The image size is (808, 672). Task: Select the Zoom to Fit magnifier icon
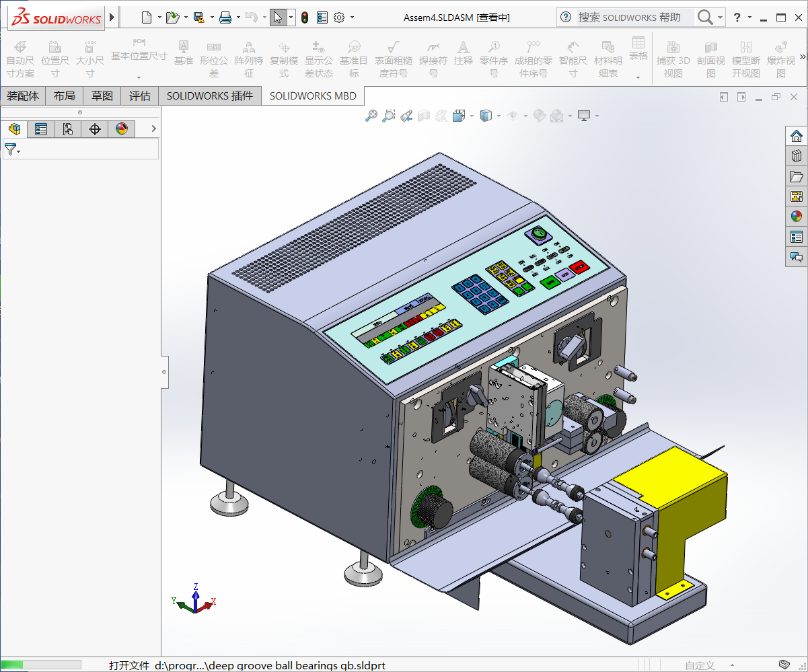pyautogui.click(x=371, y=116)
